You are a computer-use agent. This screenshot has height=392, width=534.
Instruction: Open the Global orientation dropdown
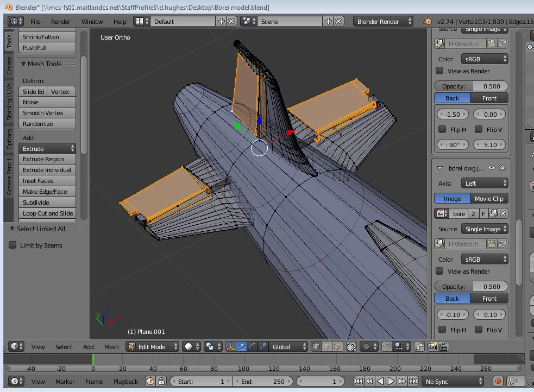coord(289,347)
